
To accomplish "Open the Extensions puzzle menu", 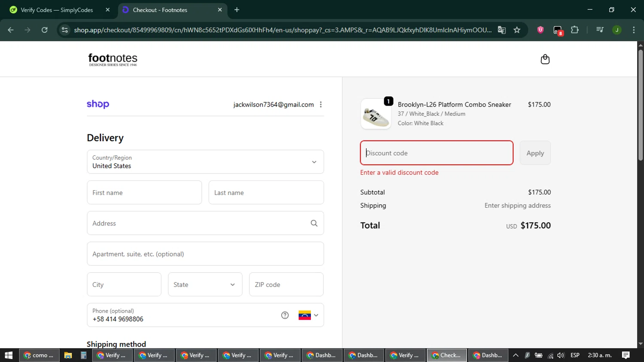I will click(575, 30).
